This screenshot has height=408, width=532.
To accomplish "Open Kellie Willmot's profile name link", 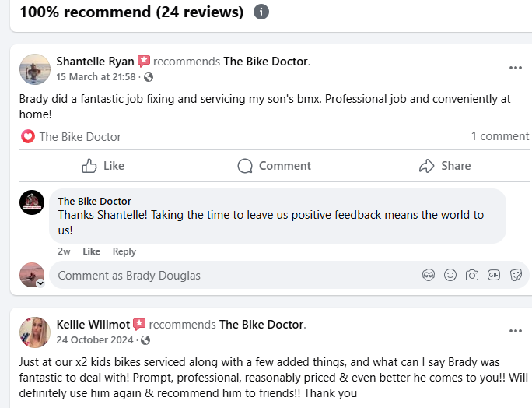I will (93, 324).
